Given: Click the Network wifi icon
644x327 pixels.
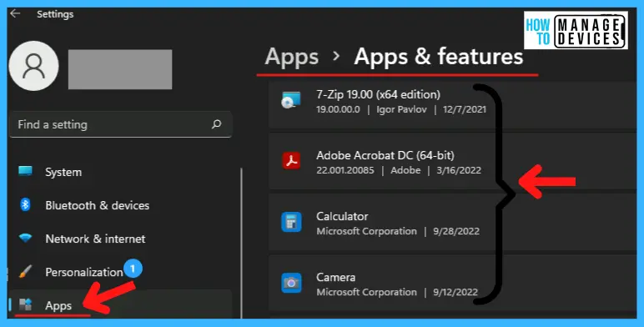Looking at the screenshot, I should (x=26, y=238).
